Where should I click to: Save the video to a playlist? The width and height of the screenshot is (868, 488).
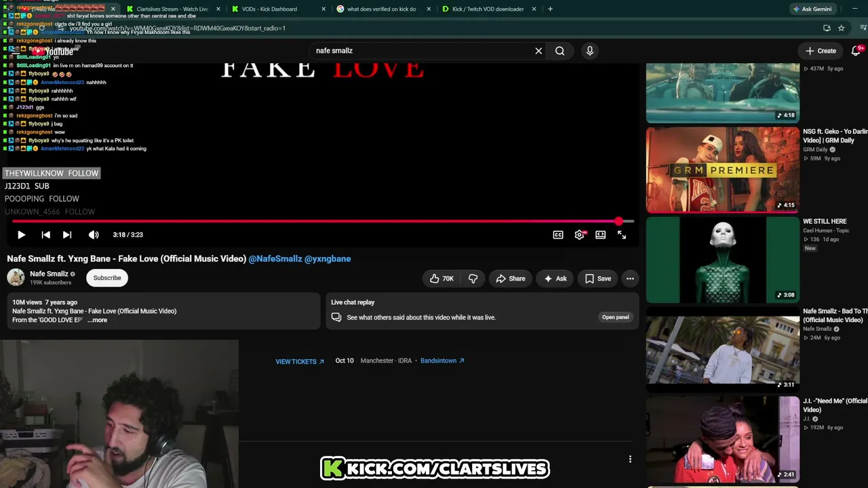[x=597, y=279]
